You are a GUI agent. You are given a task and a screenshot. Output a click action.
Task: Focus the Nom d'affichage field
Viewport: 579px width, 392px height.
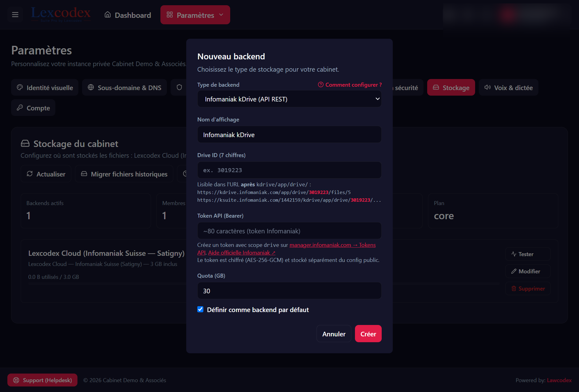click(x=289, y=135)
